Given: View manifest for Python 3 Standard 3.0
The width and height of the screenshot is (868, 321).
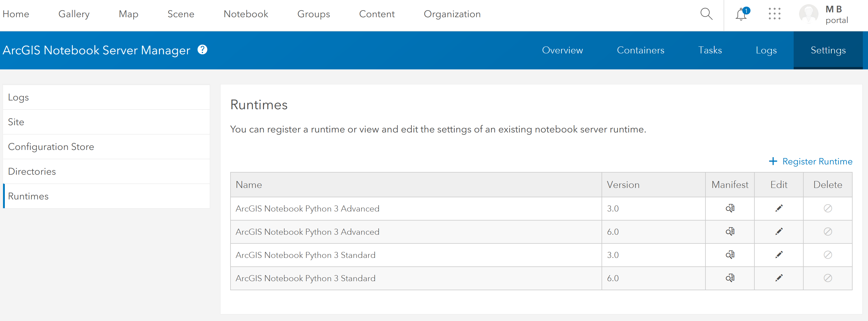Looking at the screenshot, I should pos(730,255).
